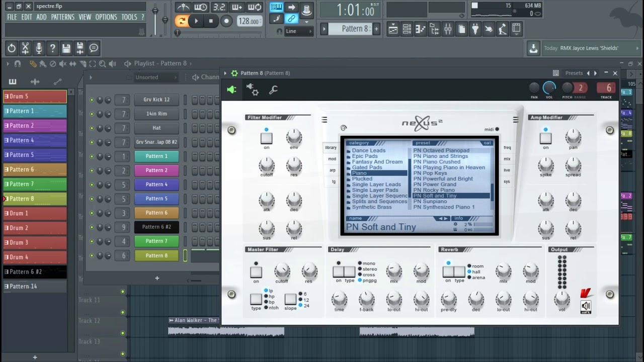The height and width of the screenshot is (362, 644).
Task: Open the Line snap dropdown
Action: click(299, 31)
